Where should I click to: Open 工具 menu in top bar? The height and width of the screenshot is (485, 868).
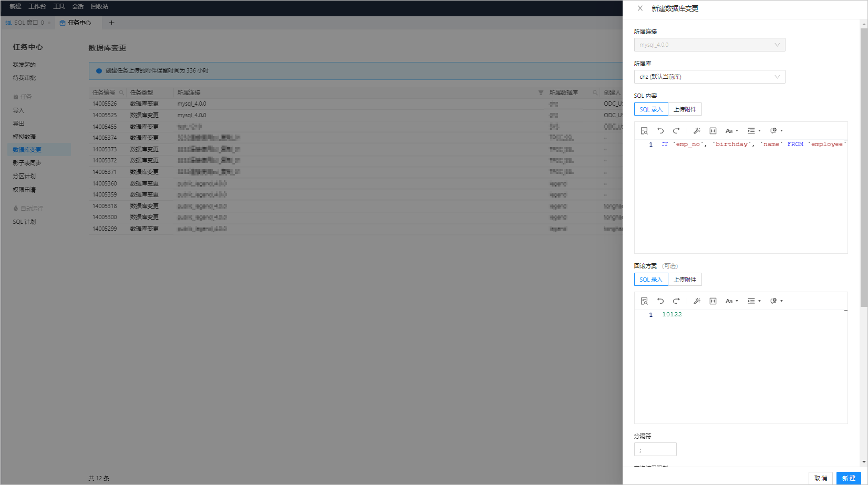(59, 6)
